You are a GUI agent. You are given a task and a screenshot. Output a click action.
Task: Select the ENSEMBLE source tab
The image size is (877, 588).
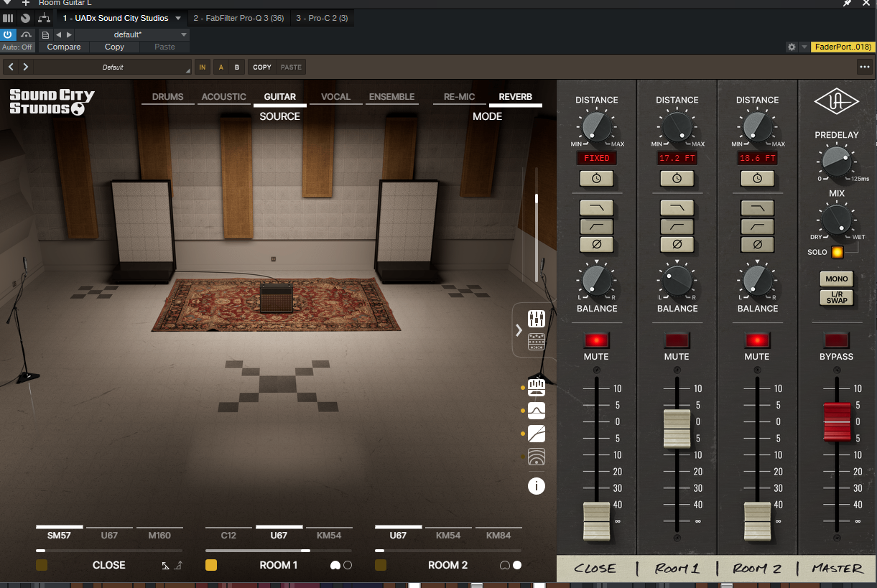pos(391,97)
